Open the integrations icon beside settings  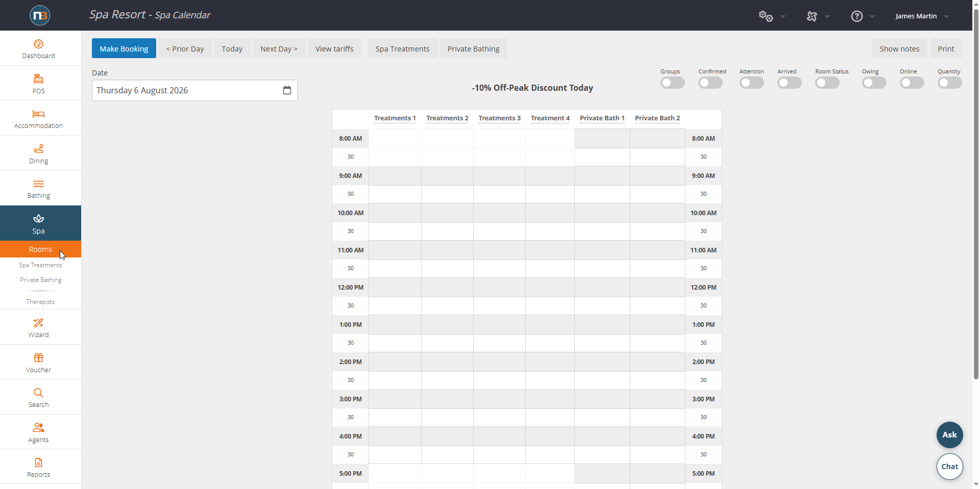point(812,16)
